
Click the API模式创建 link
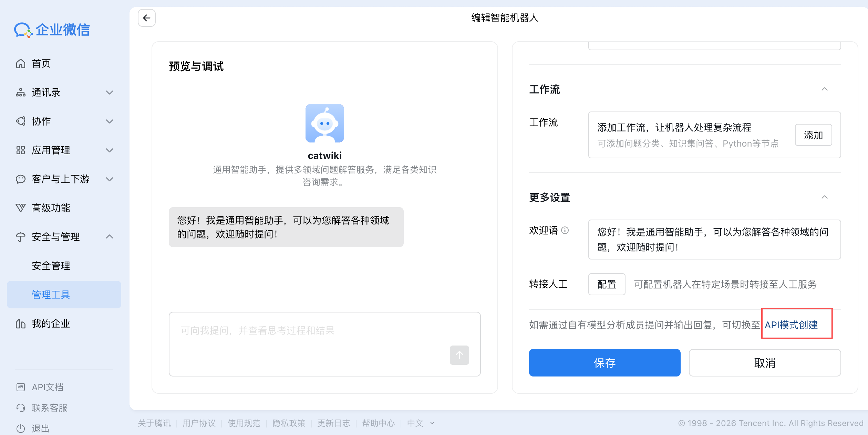(791, 325)
